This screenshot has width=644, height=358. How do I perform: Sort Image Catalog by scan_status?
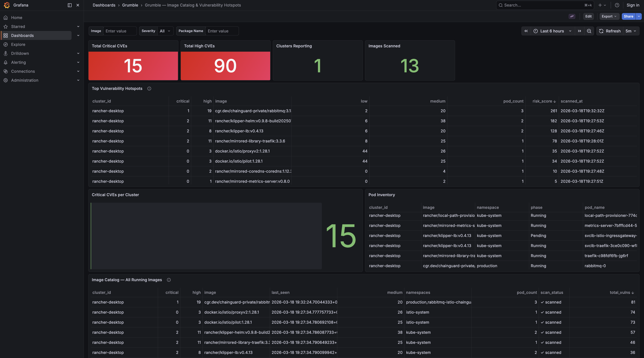(x=552, y=292)
